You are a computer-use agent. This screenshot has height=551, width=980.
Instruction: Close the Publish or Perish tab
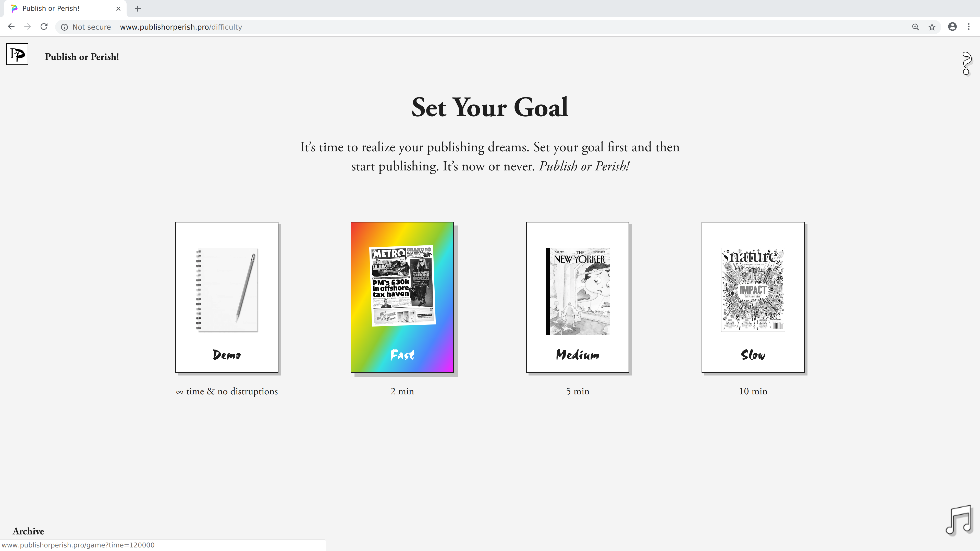click(118, 8)
